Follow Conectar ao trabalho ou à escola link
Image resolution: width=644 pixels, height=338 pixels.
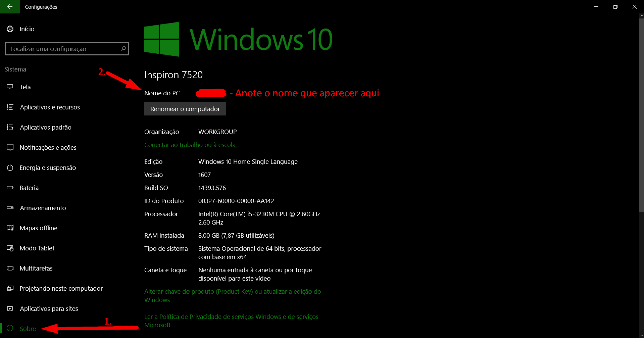pyautogui.click(x=190, y=145)
